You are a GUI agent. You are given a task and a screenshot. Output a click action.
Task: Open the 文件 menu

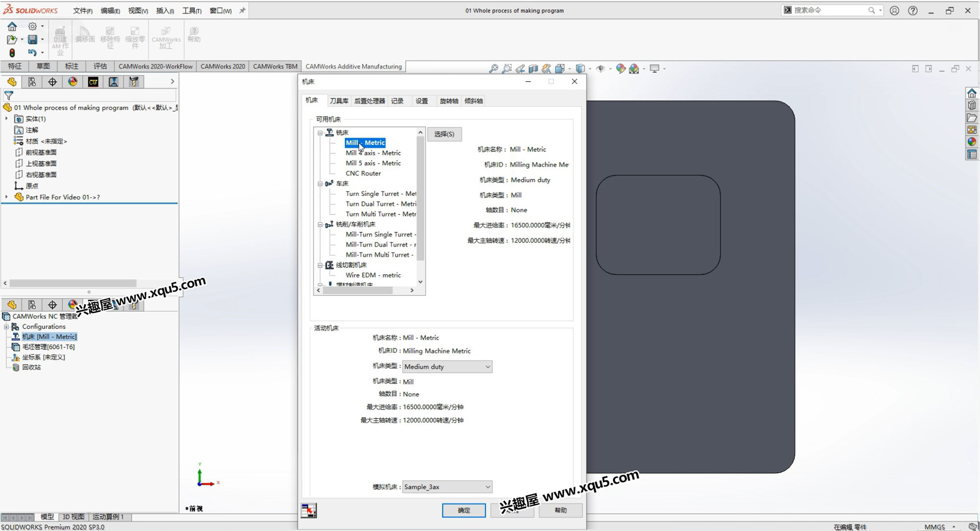coord(82,11)
